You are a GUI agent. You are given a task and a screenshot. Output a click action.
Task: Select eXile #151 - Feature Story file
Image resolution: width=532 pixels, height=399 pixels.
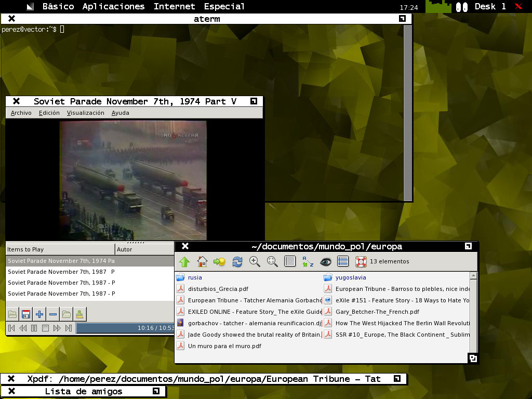coord(396,300)
